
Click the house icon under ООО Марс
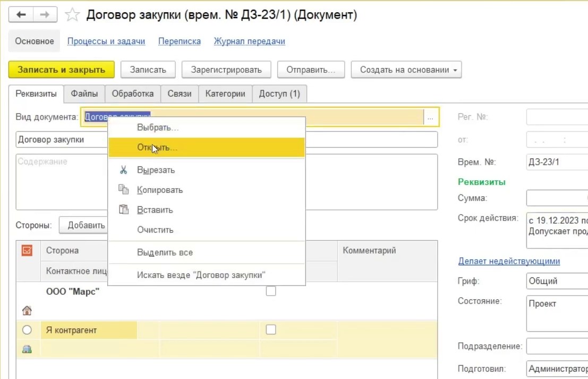click(27, 310)
